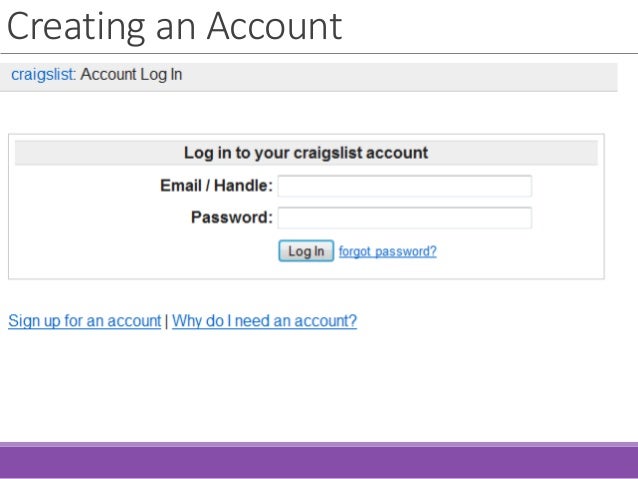638x479 pixels.
Task: Click the Log In button
Action: pyautogui.click(x=306, y=251)
